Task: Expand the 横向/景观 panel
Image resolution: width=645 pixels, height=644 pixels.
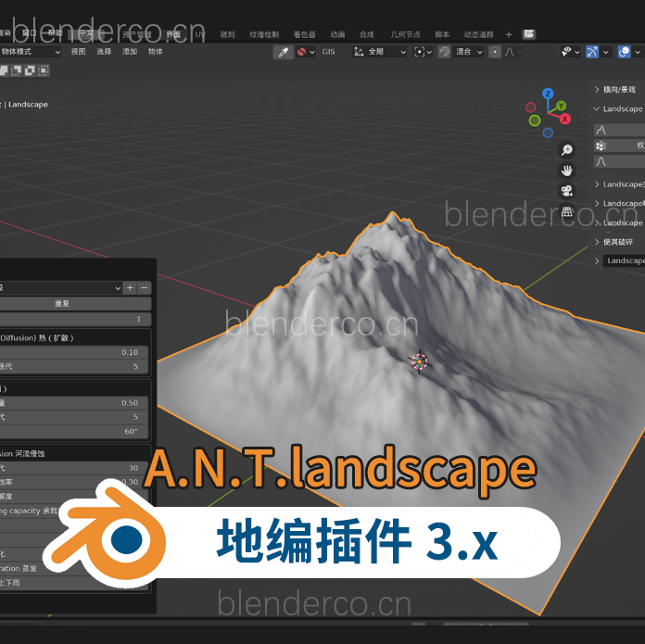Action: [x=618, y=90]
